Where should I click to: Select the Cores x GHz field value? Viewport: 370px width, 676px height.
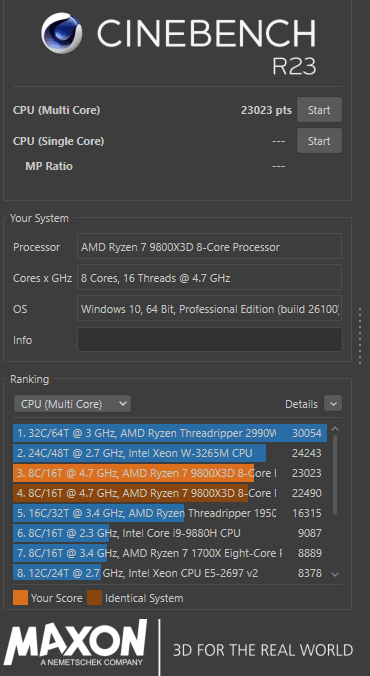coord(210,278)
